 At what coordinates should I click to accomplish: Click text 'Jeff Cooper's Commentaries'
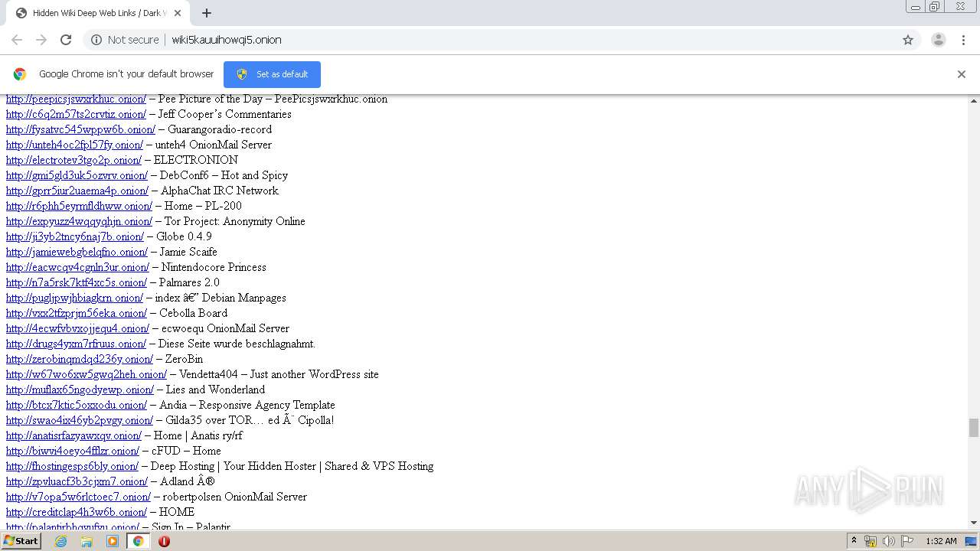(x=224, y=114)
